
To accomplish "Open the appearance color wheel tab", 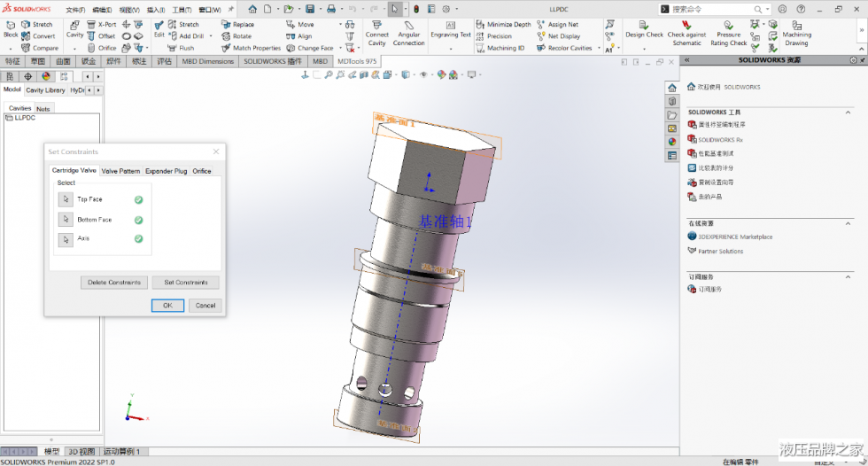I will (x=46, y=77).
